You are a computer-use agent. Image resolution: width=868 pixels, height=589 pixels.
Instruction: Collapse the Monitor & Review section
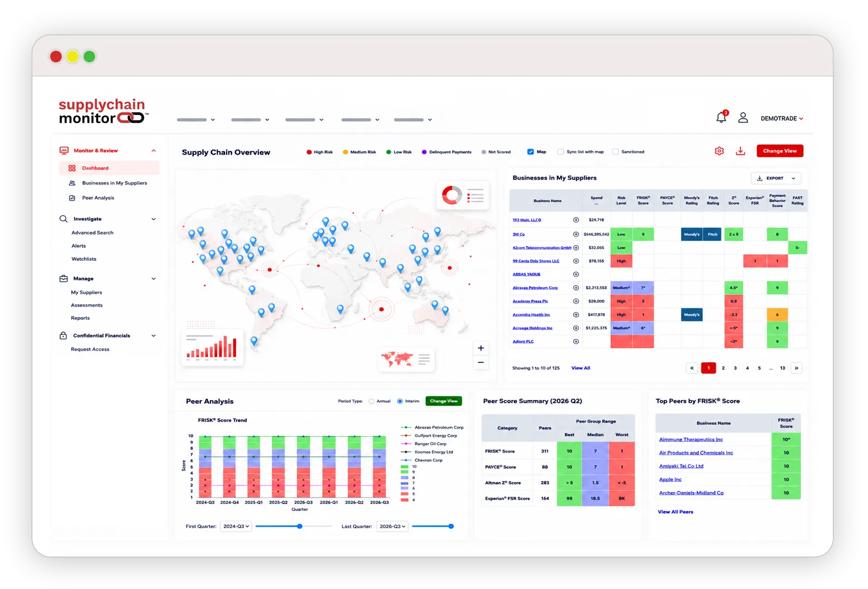tap(154, 150)
